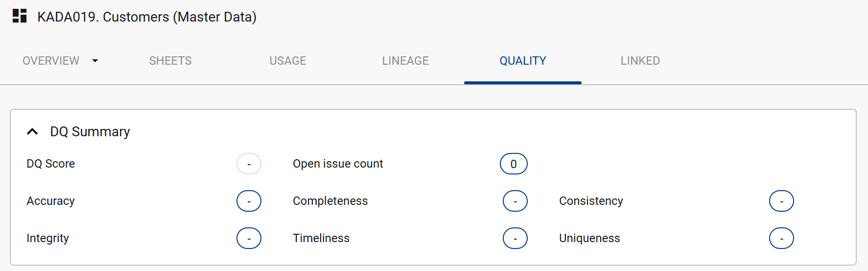Click the DQ Summary heading
Image resolution: width=868 pixels, height=271 pixels.
pos(90,131)
